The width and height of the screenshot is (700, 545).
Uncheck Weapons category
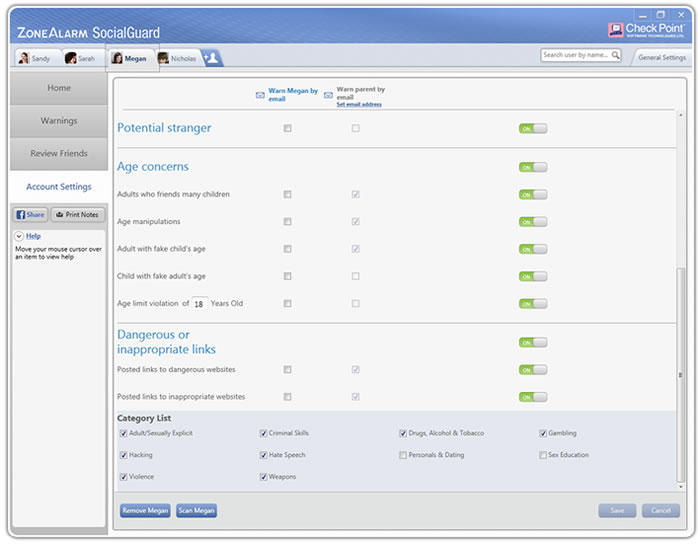263,477
